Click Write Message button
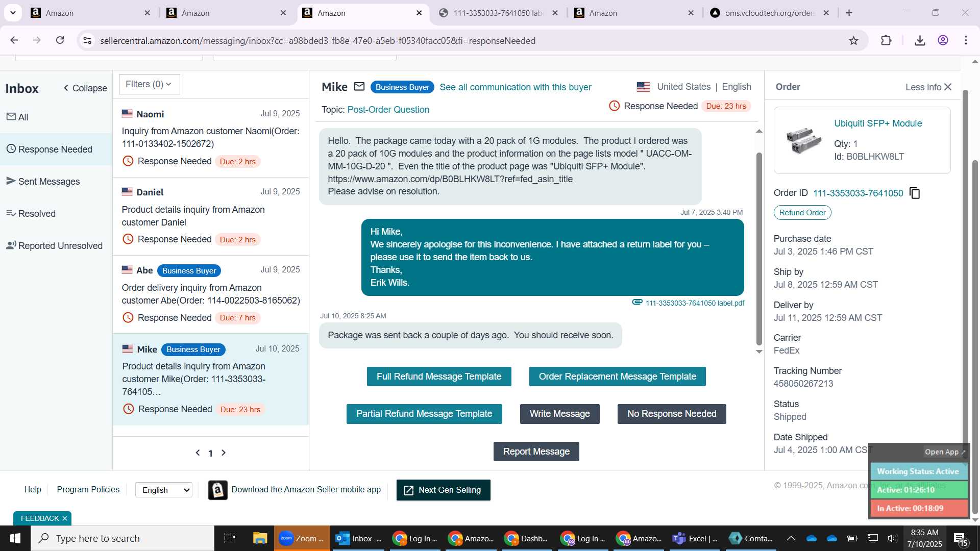 560,414
